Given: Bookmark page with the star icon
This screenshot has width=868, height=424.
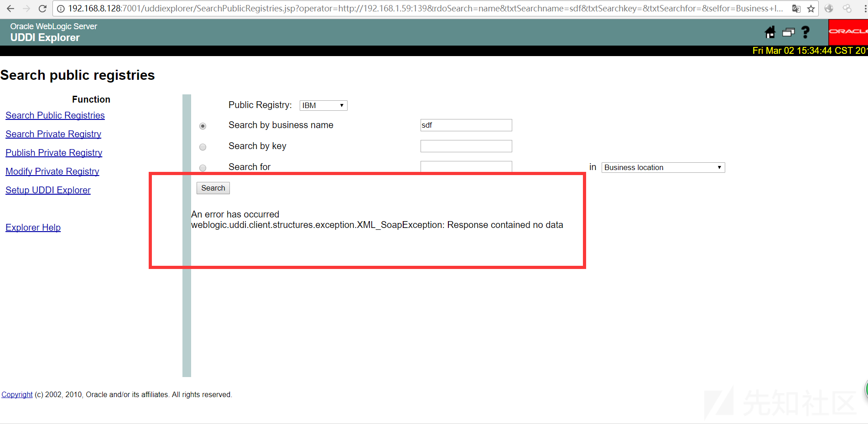Looking at the screenshot, I should click(x=811, y=9).
